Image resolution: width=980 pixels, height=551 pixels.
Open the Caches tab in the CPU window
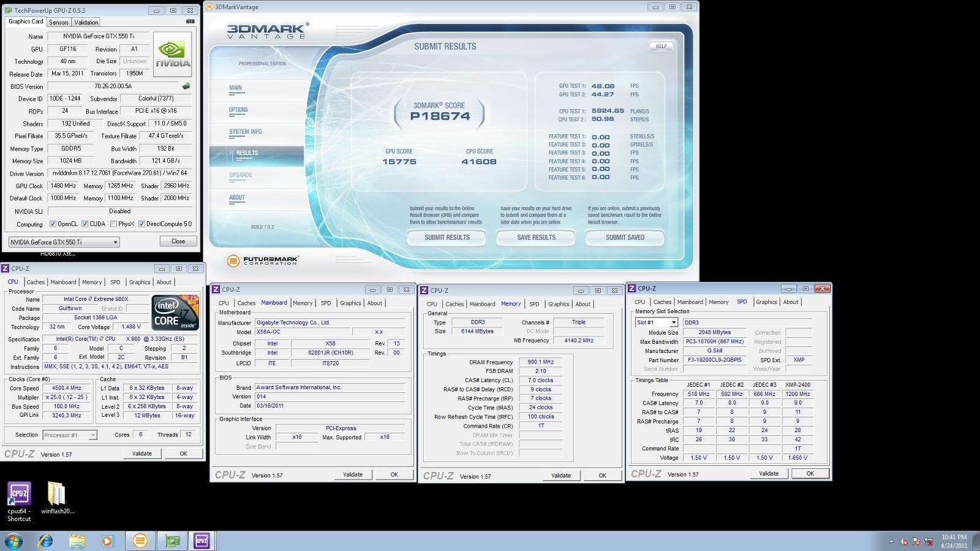[x=36, y=282]
